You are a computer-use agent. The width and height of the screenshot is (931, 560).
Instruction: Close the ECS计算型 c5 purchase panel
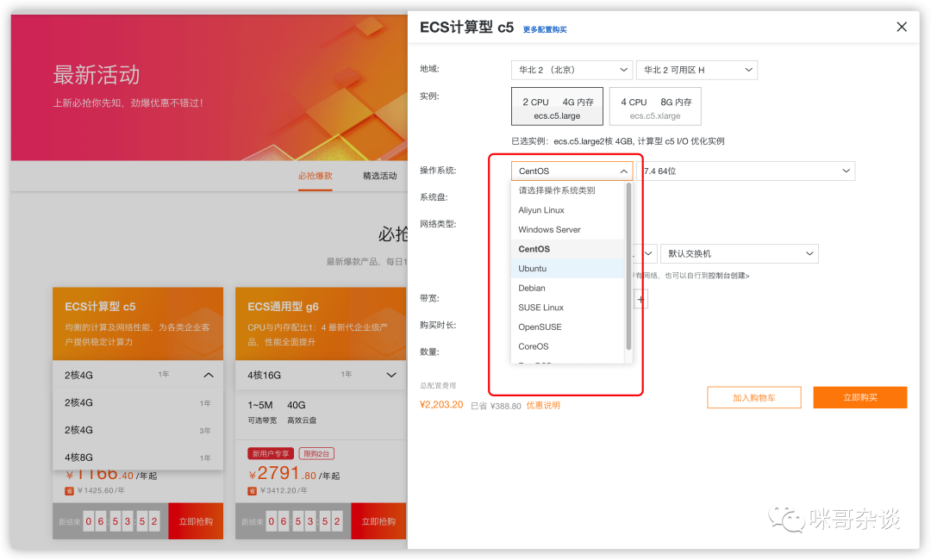[x=902, y=27]
